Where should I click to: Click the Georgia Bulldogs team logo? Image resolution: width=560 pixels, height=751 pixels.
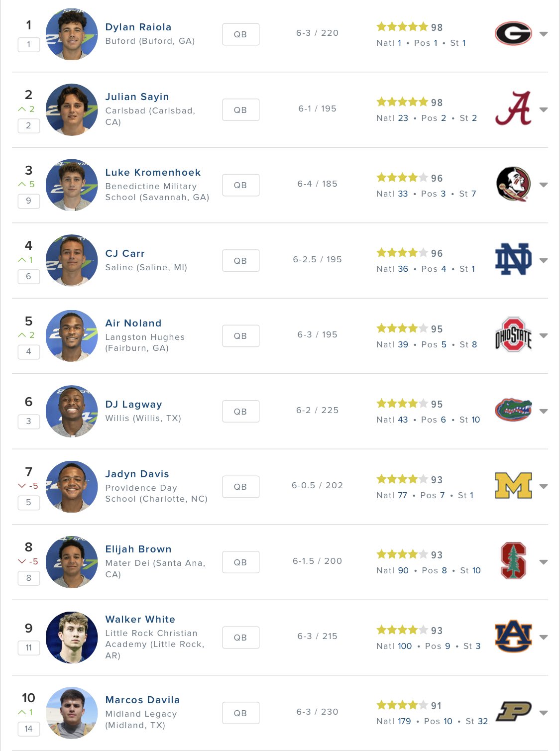(x=513, y=34)
